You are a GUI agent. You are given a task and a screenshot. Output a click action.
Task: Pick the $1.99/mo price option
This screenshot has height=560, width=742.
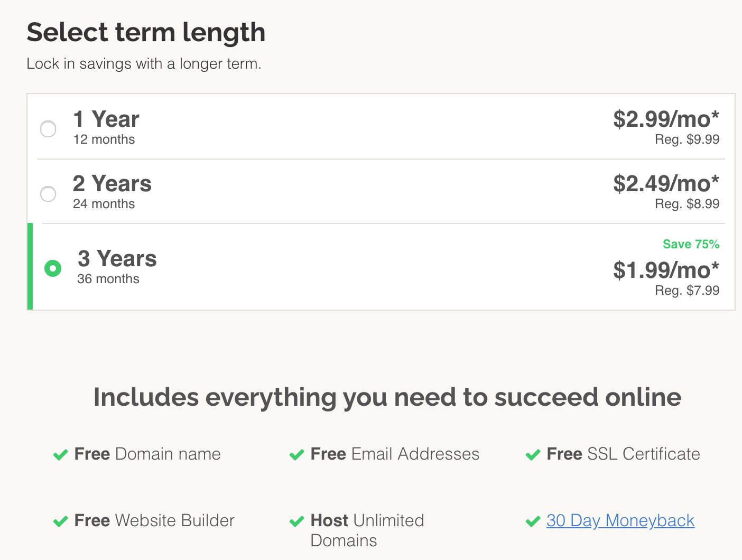(665, 270)
